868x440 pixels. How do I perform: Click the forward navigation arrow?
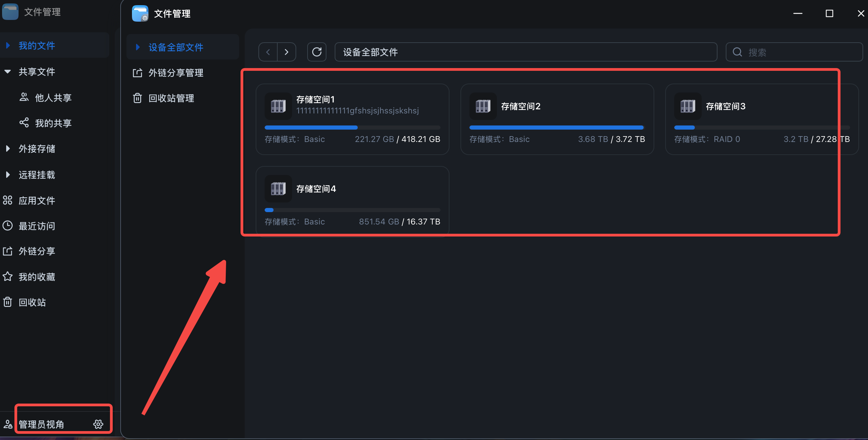point(287,52)
